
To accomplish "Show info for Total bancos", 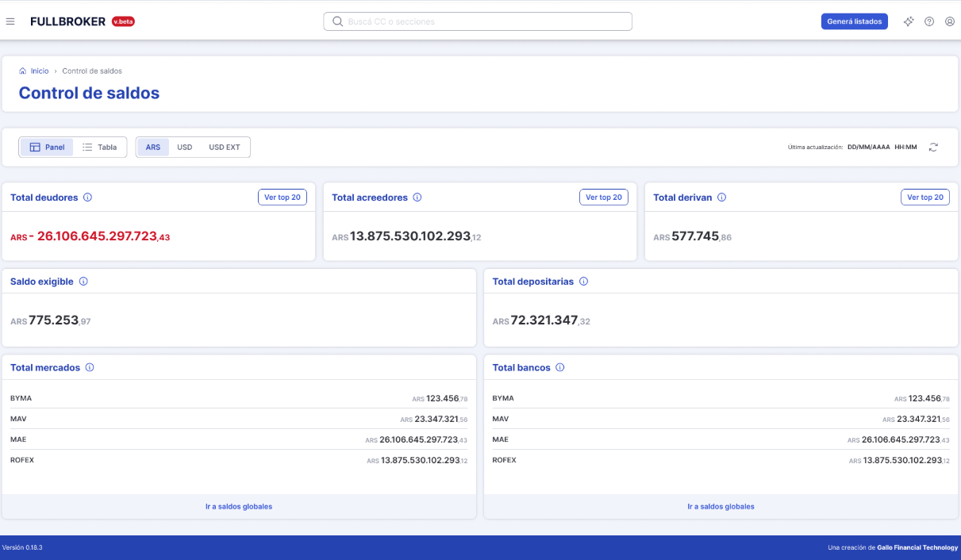I will coord(560,367).
